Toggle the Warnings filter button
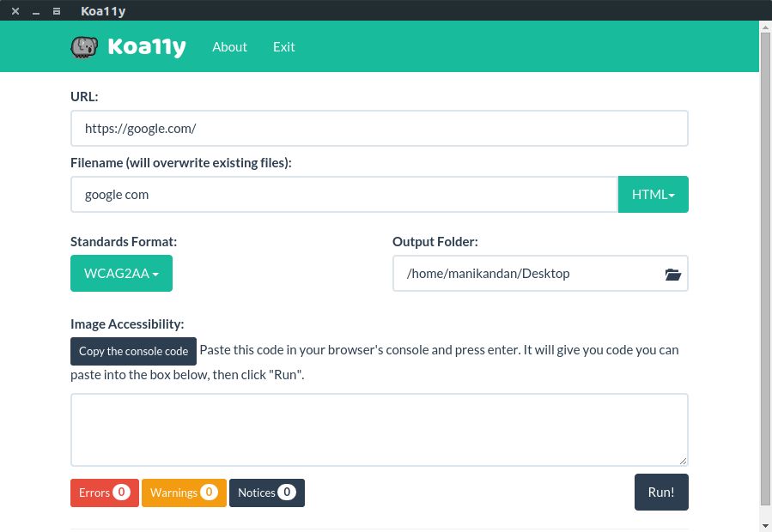This screenshot has width=772, height=532. pos(184,493)
